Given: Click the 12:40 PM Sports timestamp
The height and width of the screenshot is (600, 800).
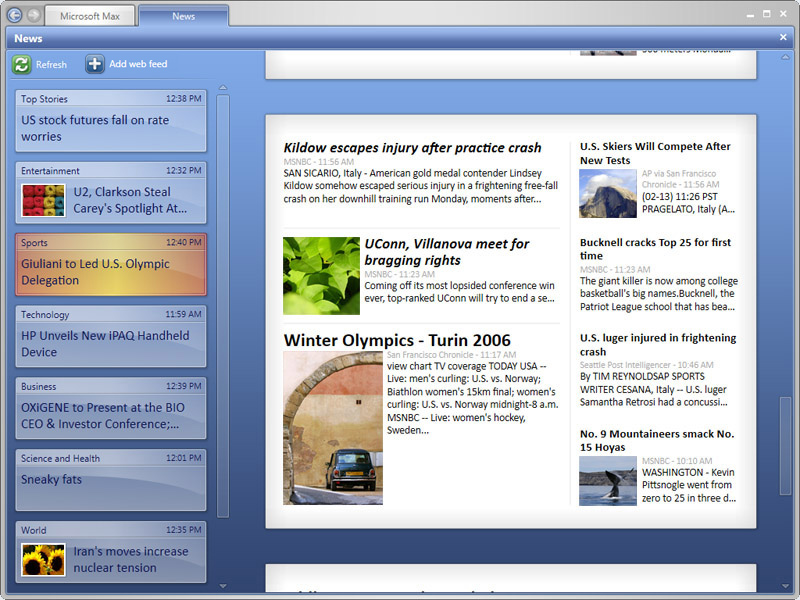Looking at the screenshot, I should tap(184, 242).
